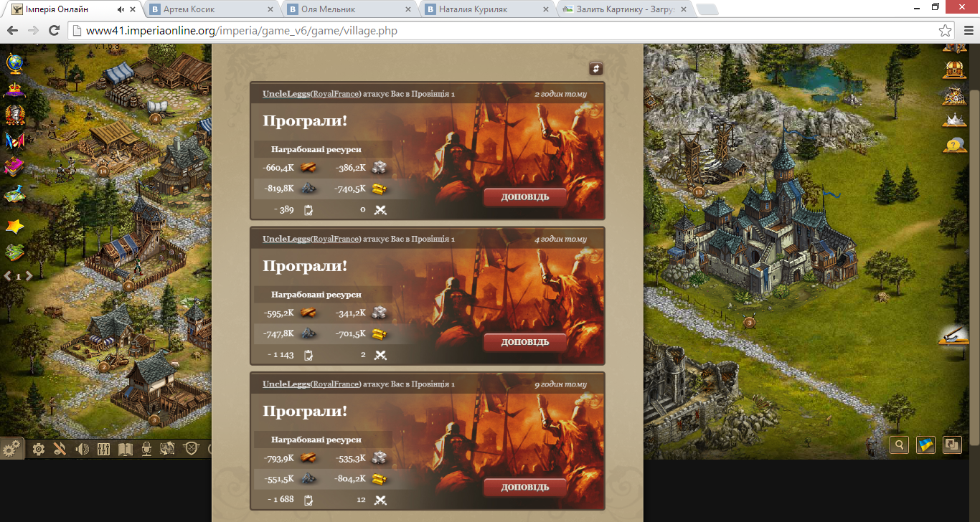Click population loss value - 1 688
This screenshot has height=522, width=980.
[x=281, y=499]
